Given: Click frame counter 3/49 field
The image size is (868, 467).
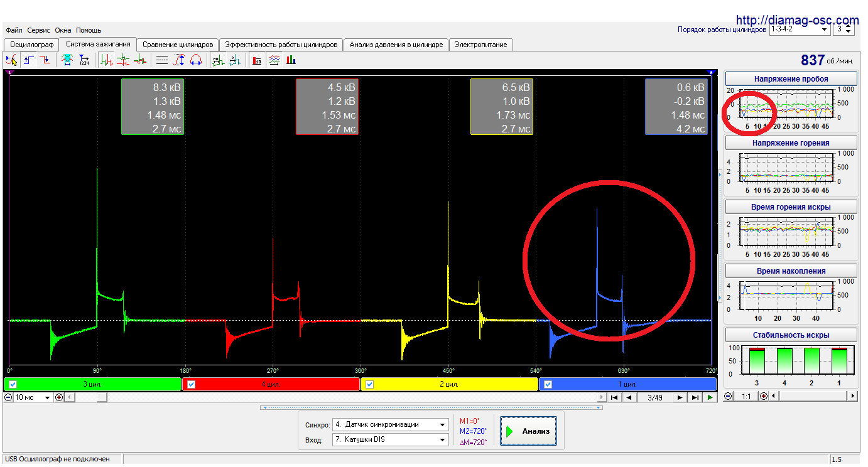Looking at the screenshot, I should click(654, 397).
